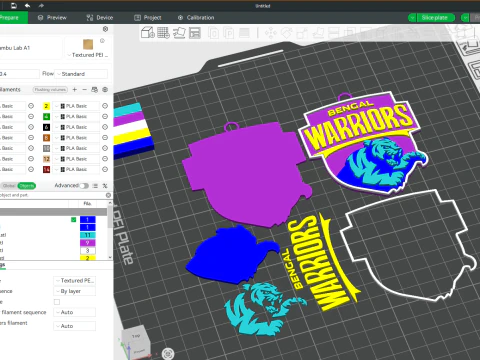Click the object list scroll-down arrow
This screenshot has width=480, height=360.
point(110,257)
